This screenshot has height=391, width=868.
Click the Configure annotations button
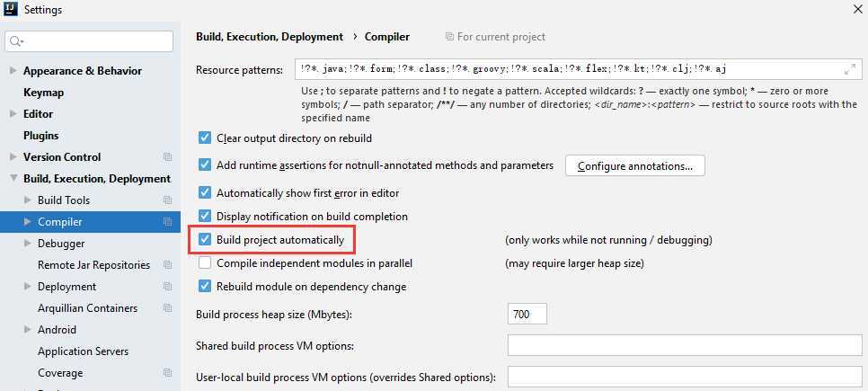(634, 165)
